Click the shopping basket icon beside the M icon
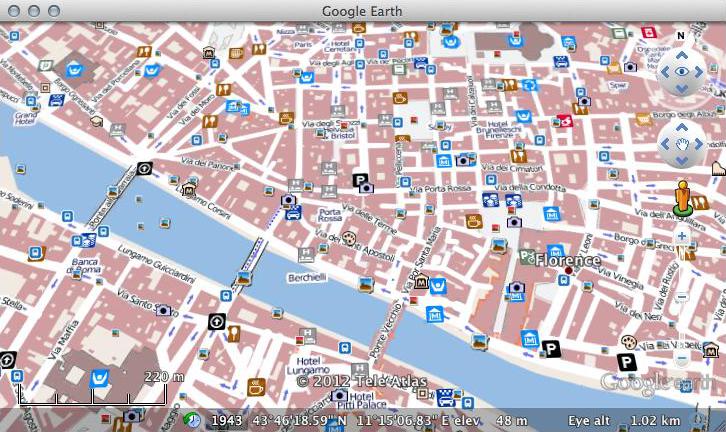726x432 pixels. [437, 286]
